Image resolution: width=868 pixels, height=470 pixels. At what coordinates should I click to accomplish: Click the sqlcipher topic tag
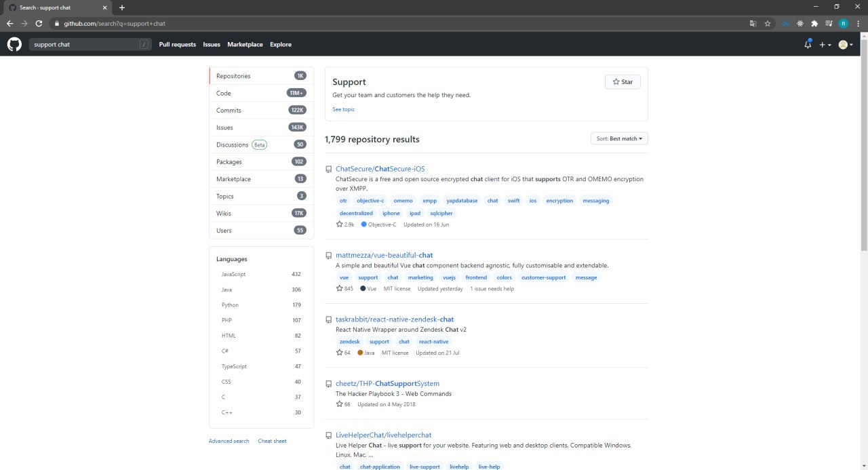pos(441,213)
